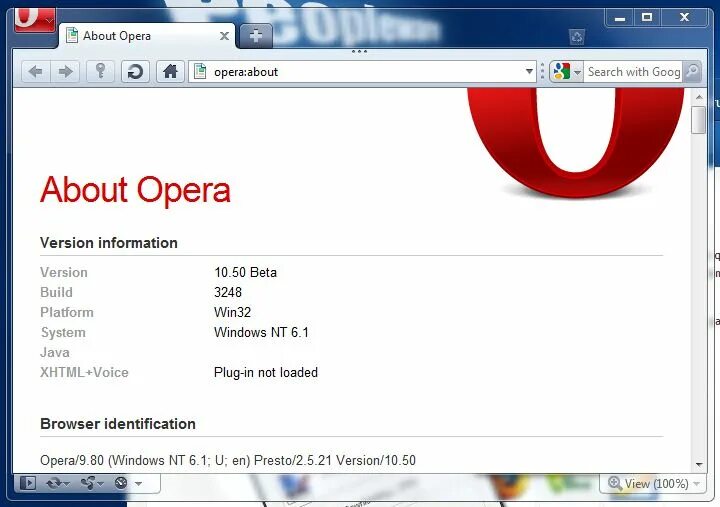Open the Opera Turbo dropdown arrow
The width and height of the screenshot is (720, 507).
138,484
